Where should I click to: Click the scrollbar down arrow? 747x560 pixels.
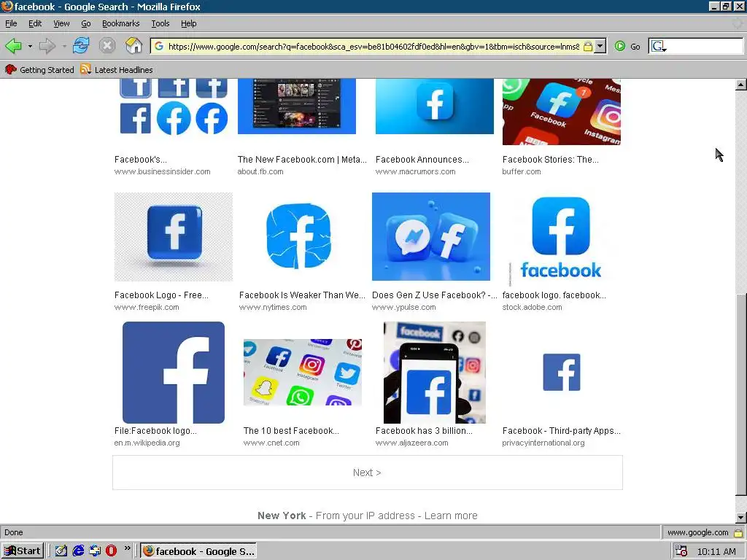click(x=740, y=518)
